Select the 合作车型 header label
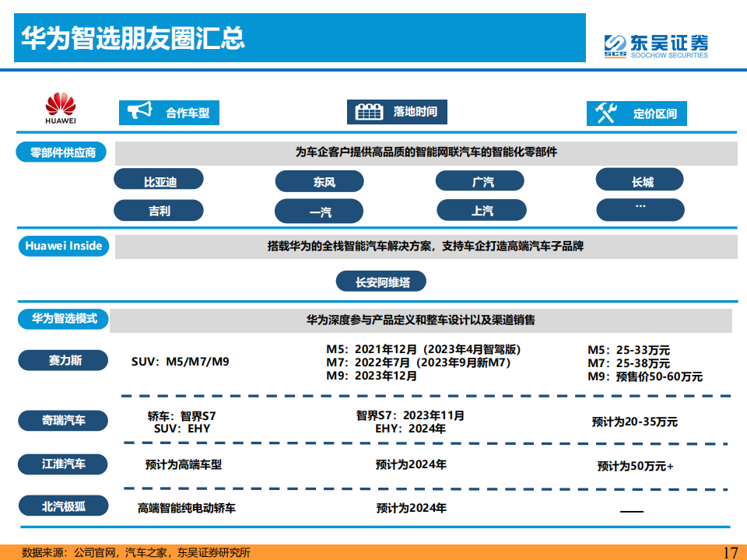 point(188,113)
